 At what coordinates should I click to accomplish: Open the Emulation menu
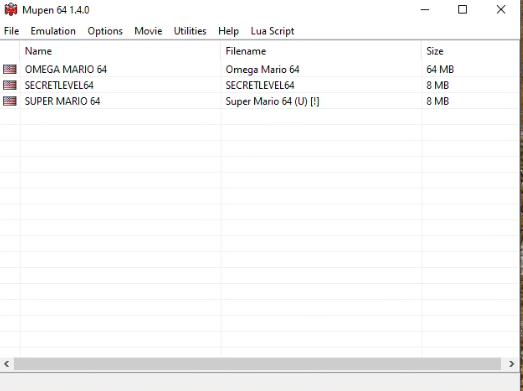[53, 31]
